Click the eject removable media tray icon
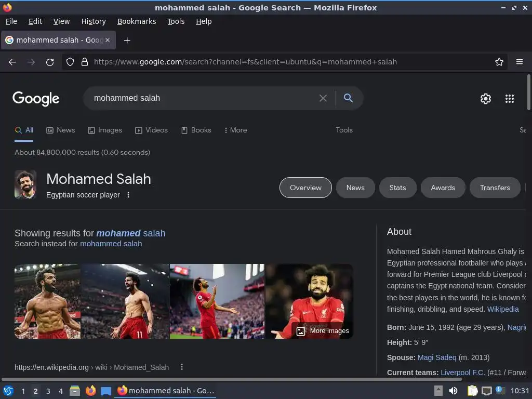532x399 pixels. coord(438,391)
